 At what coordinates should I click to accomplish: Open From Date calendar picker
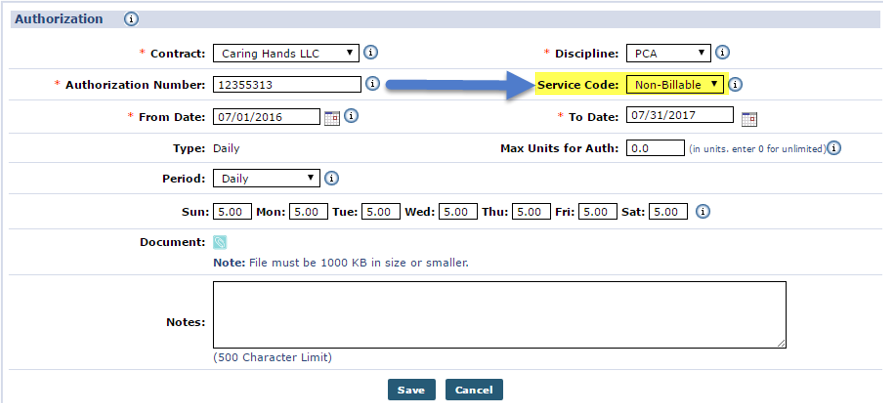coord(332,118)
